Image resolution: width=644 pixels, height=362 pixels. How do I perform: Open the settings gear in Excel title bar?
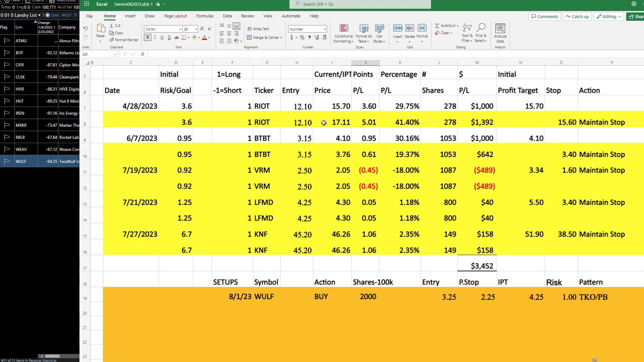click(634, 4)
